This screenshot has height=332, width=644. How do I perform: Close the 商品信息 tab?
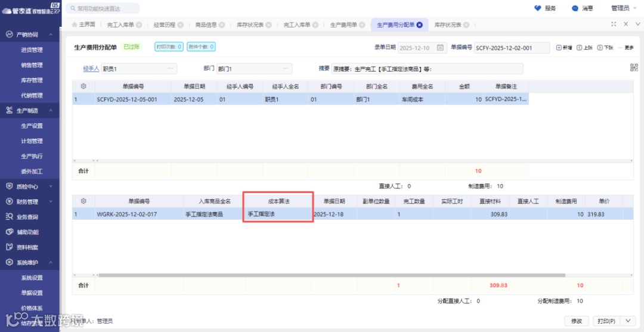(222, 24)
